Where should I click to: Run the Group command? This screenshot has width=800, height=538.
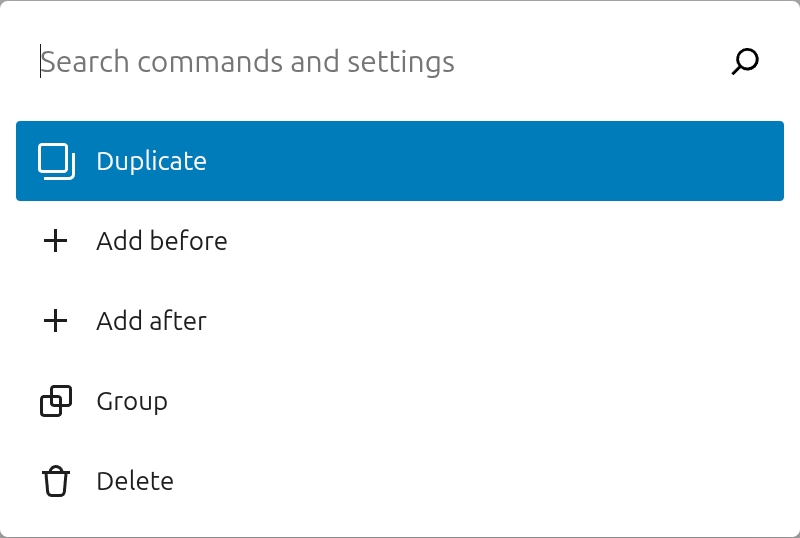pos(400,401)
